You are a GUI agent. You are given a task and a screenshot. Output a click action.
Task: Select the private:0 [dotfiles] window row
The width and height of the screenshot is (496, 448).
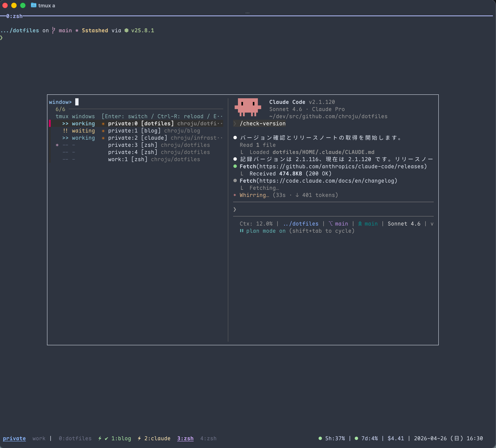point(136,123)
